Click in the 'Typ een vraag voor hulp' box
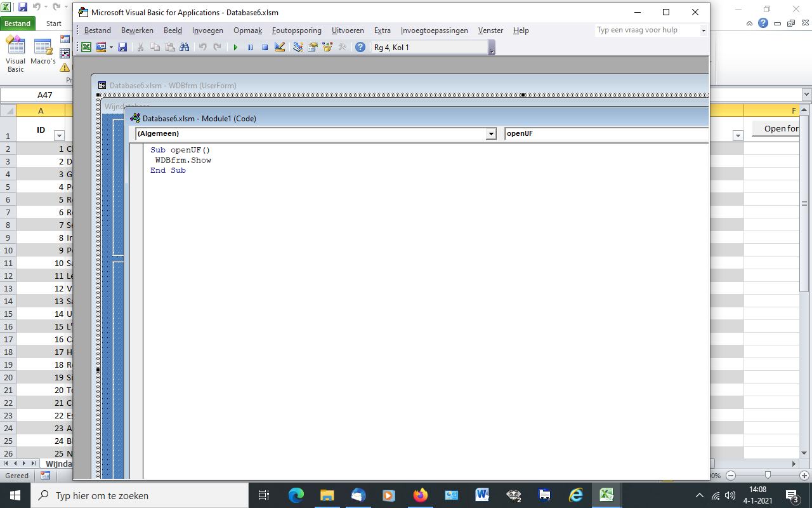This screenshot has height=508, width=812. [x=647, y=30]
